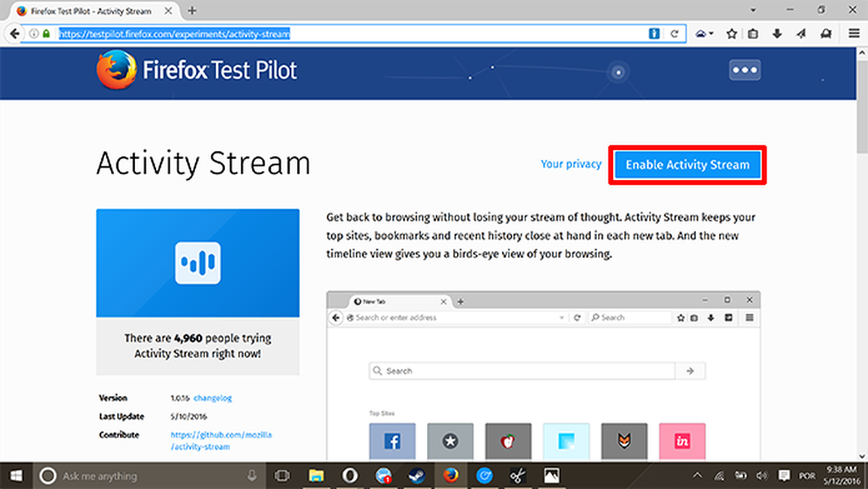868x489 pixels.
Task: Go back using the browser back arrow
Action: [14, 34]
